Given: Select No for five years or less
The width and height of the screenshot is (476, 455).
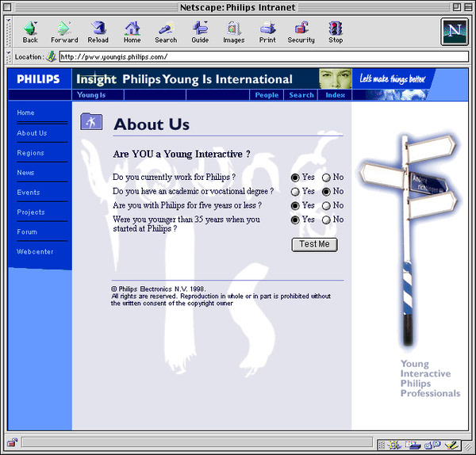Looking at the screenshot, I should pyautogui.click(x=326, y=206).
